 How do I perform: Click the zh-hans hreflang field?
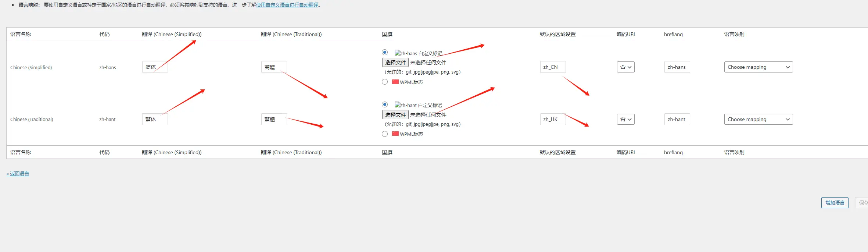tap(677, 67)
